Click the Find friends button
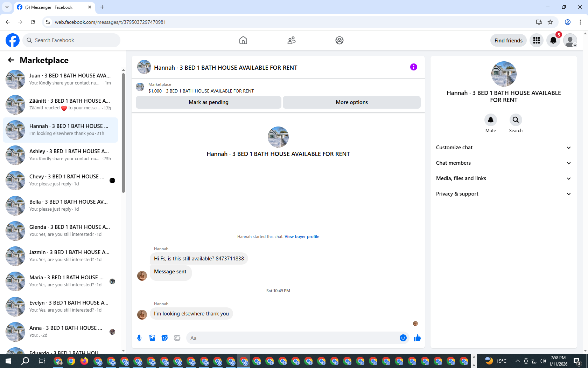The width and height of the screenshot is (588, 368). (x=509, y=40)
